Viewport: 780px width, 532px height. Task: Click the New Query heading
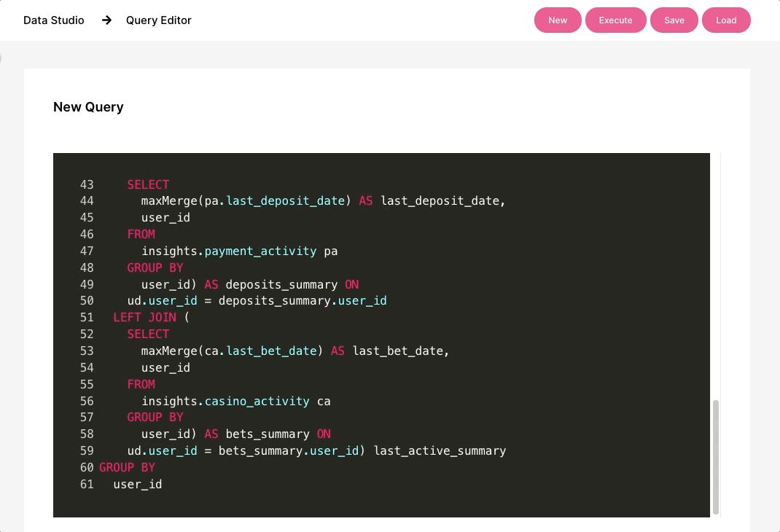coord(88,107)
